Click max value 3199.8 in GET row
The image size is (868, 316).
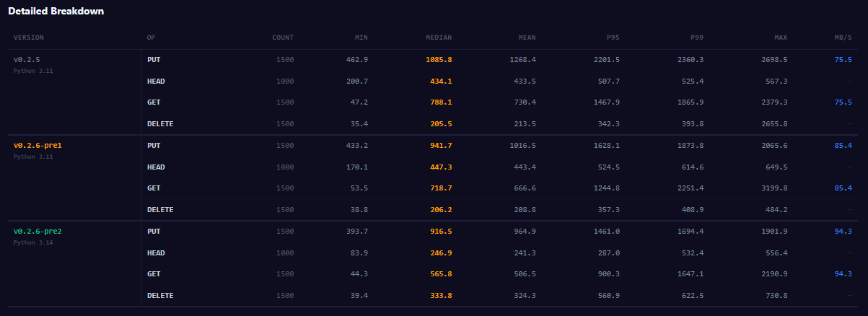pyautogui.click(x=773, y=188)
